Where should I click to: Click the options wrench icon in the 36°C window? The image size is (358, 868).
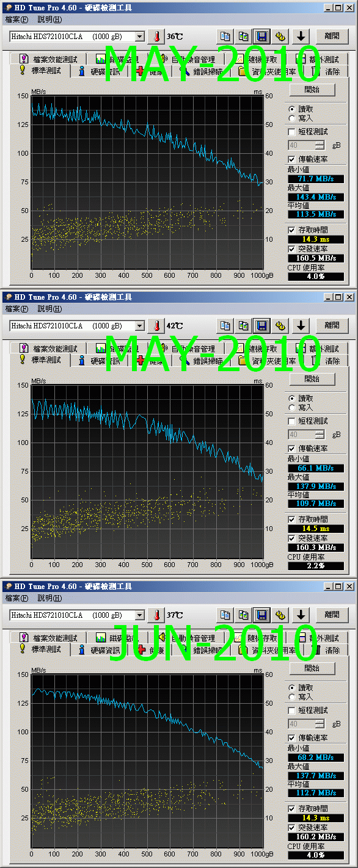pyautogui.click(x=280, y=36)
